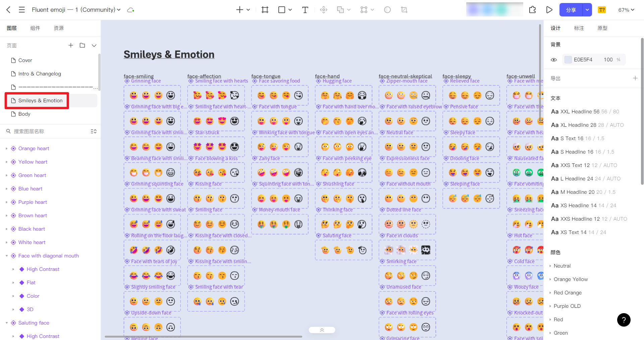The height and width of the screenshot is (340, 644).
Task: Toggle visibility of the background fill
Action: pyautogui.click(x=553, y=60)
